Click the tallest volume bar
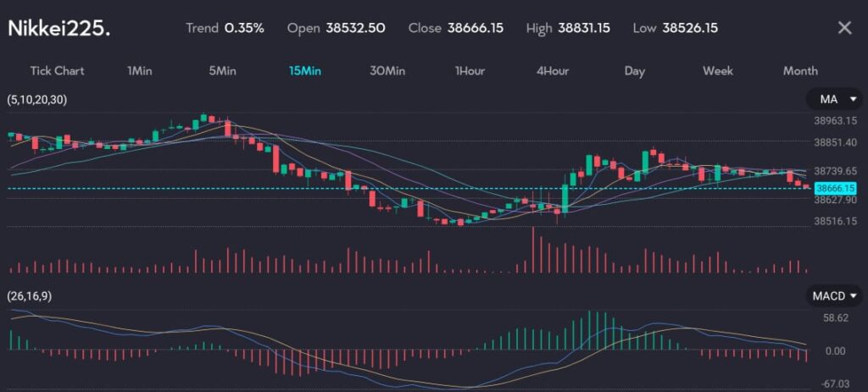Screen dimensions: 868x392 coord(533,250)
